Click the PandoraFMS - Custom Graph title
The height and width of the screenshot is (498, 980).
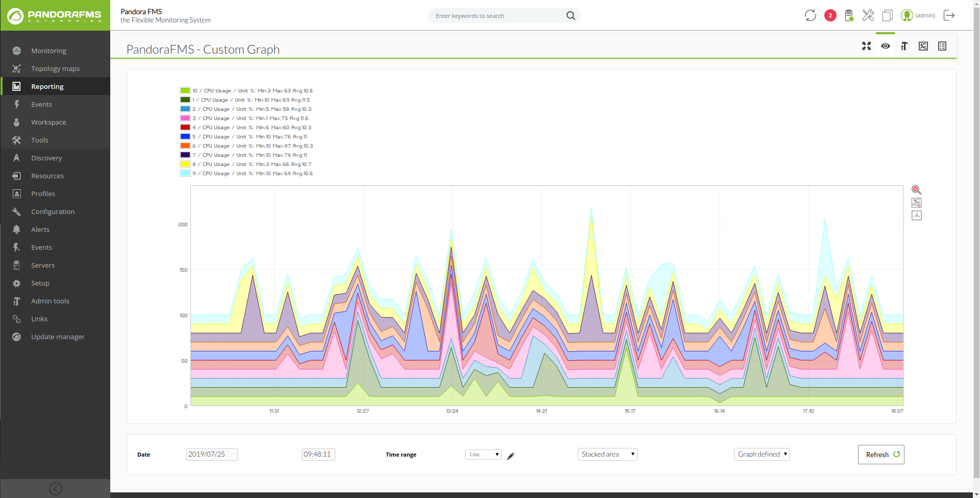[x=203, y=50]
